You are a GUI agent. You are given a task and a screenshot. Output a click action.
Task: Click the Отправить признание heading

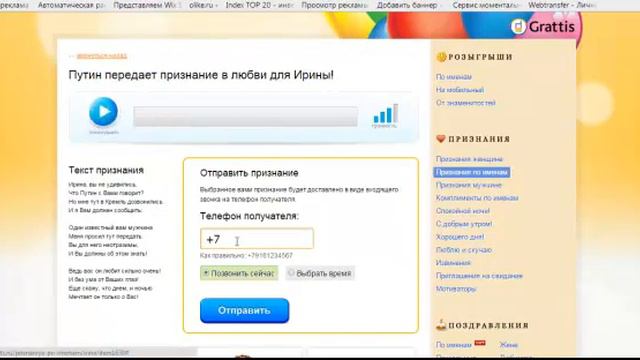tap(249, 173)
